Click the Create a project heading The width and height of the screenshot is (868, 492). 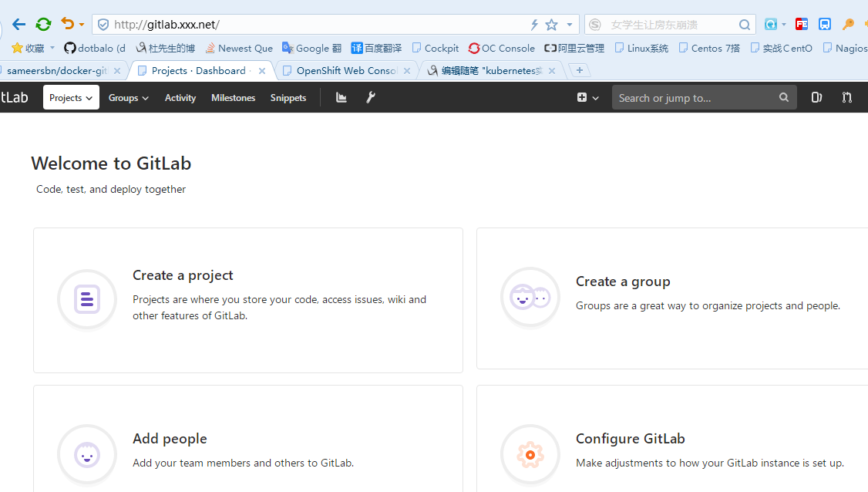click(x=183, y=275)
